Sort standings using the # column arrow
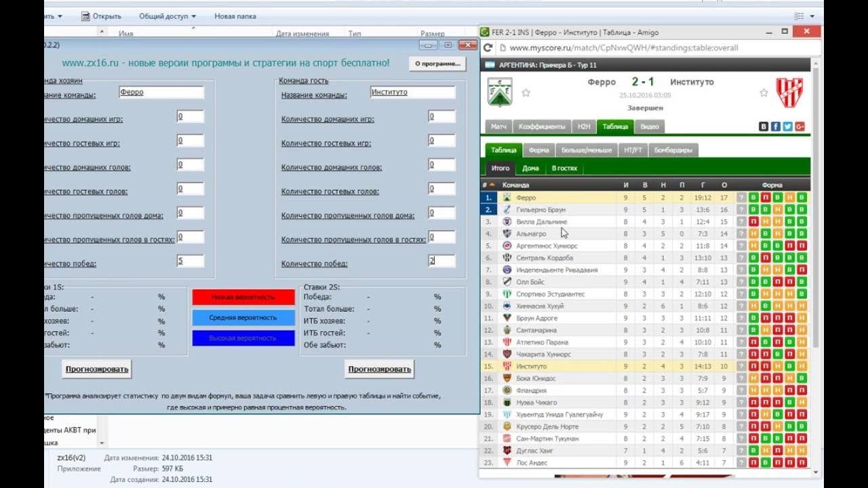Image resolution: width=868 pixels, height=488 pixels. 492,184
